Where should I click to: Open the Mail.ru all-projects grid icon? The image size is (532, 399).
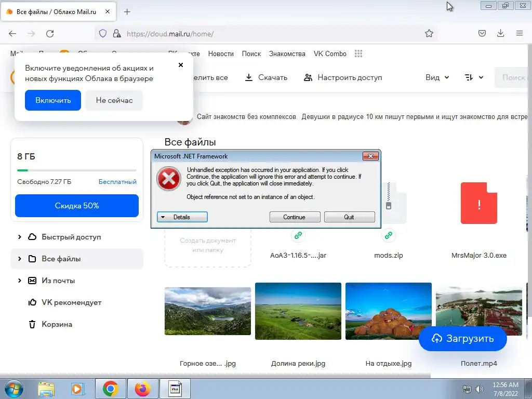pyautogui.click(x=358, y=54)
